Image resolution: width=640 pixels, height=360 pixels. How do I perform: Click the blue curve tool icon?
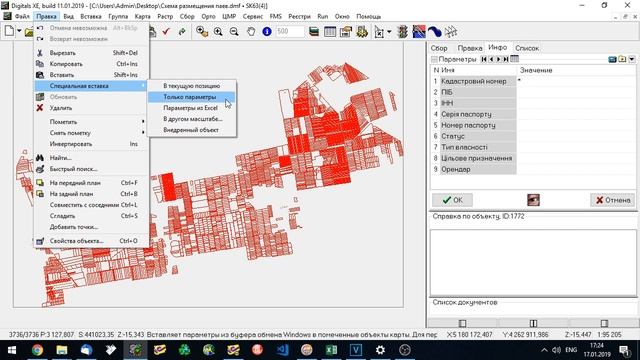(435, 31)
